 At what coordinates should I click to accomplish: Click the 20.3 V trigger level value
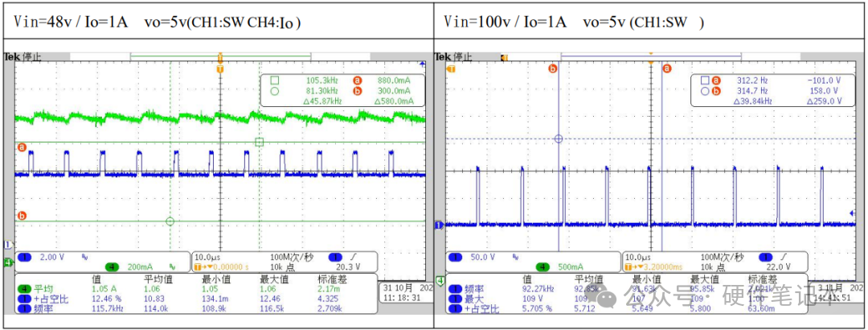coord(348,266)
